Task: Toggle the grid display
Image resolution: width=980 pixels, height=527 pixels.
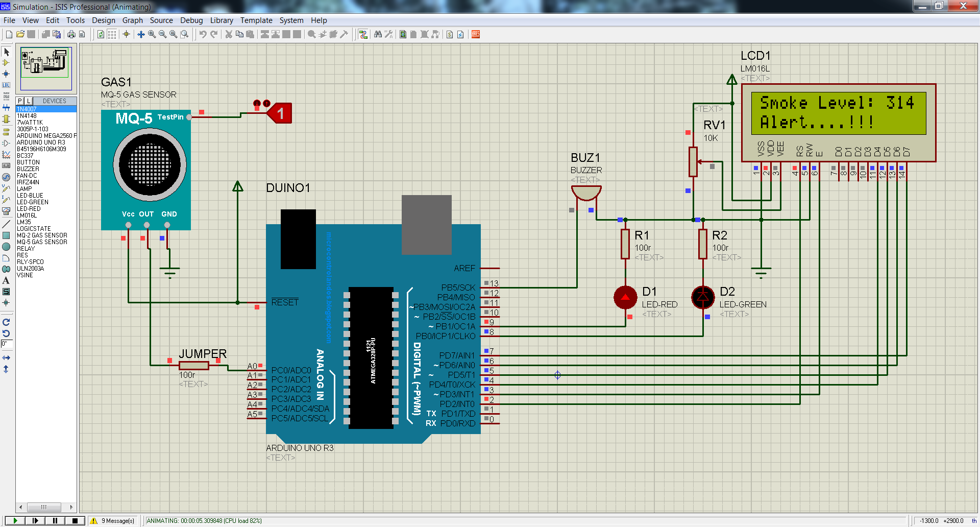Action: pos(112,34)
